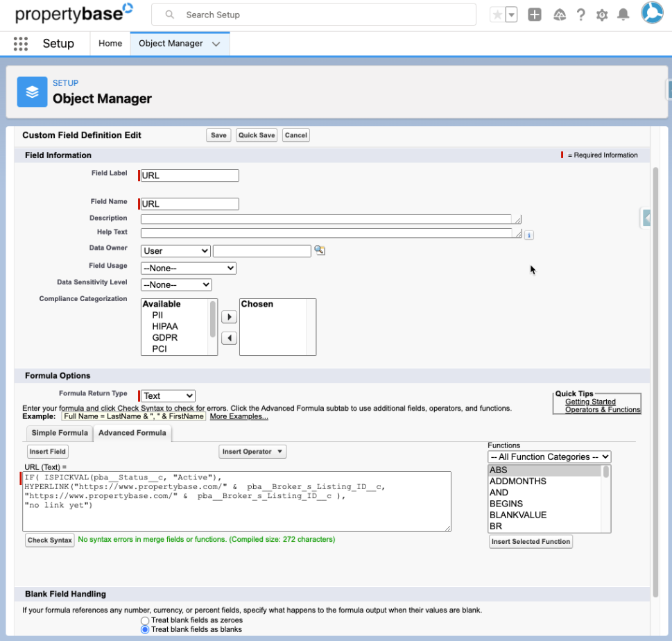Click the info icon beside Help Text
672x641 pixels.
pos(529,235)
